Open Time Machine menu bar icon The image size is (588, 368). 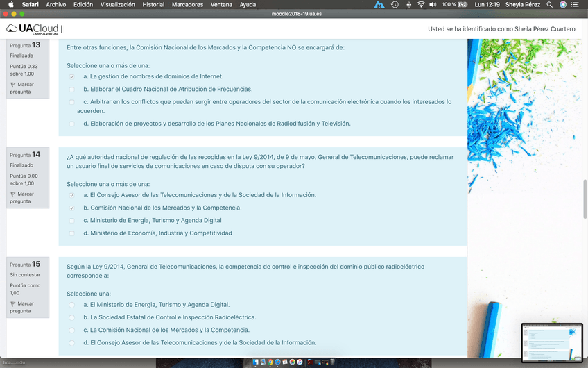coord(395,4)
